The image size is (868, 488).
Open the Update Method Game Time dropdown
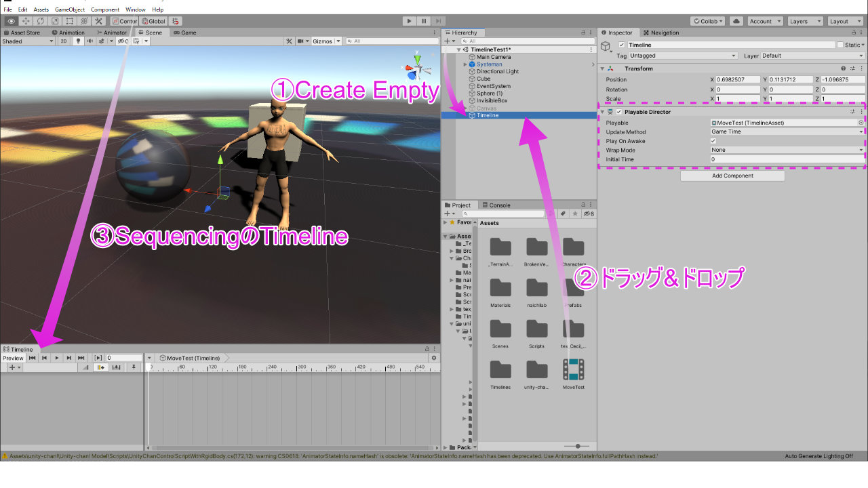point(787,131)
